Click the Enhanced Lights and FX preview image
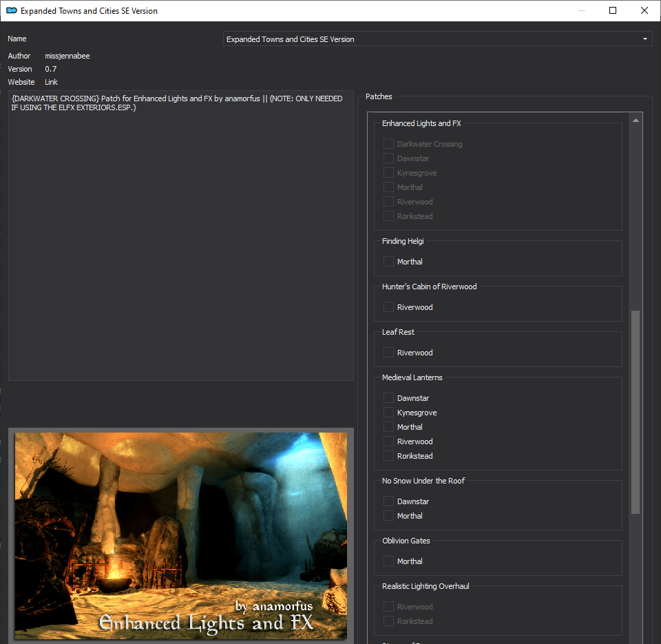Screen dimensions: 661x644 pyautogui.click(x=181, y=536)
